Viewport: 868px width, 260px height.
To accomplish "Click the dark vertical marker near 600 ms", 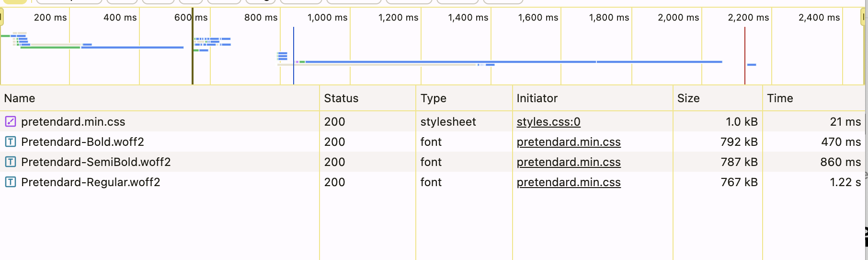I will [x=193, y=46].
